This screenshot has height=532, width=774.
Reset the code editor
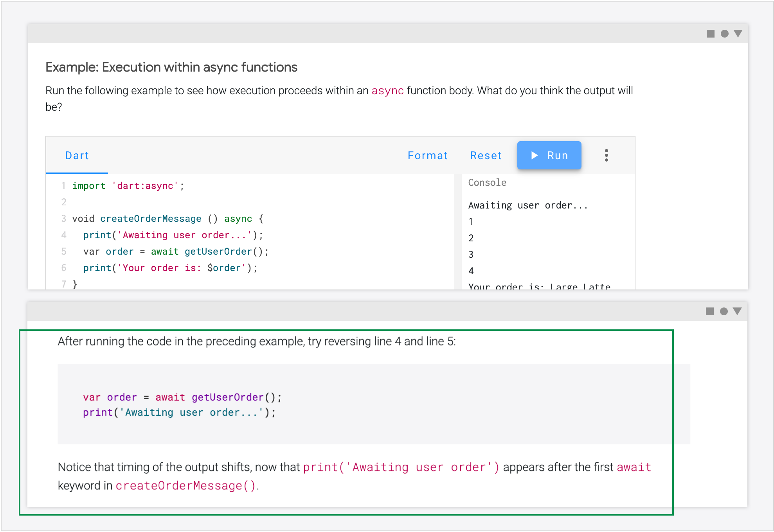(486, 155)
